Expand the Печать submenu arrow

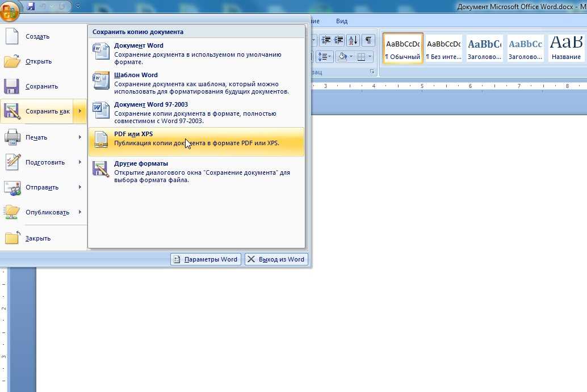pos(80,137)
